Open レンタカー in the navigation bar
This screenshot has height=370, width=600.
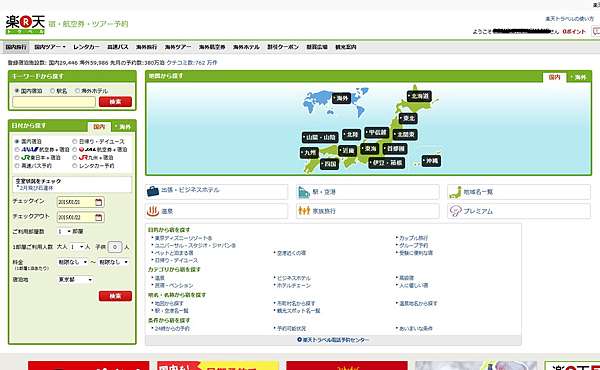coord(86,47)
